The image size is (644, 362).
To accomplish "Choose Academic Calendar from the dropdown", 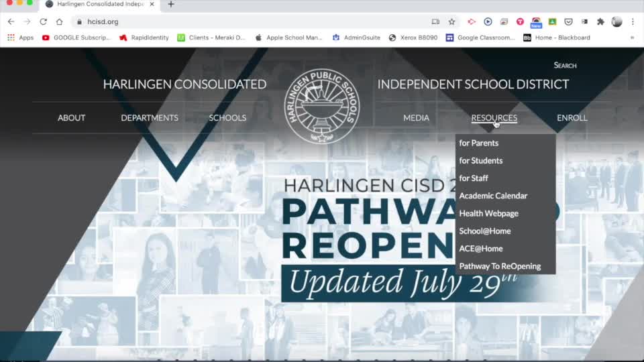I will (x=493, y=196).
